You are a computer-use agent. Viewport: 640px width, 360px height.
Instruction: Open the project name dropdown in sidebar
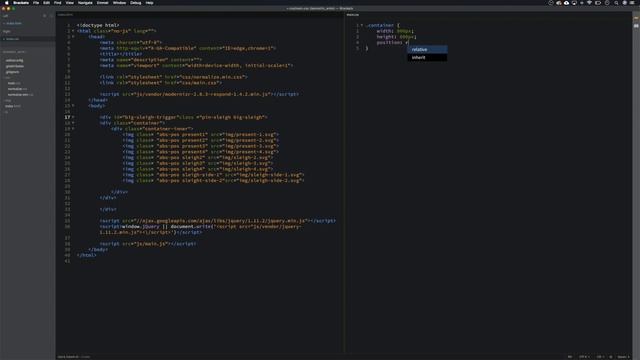(14, 52)
